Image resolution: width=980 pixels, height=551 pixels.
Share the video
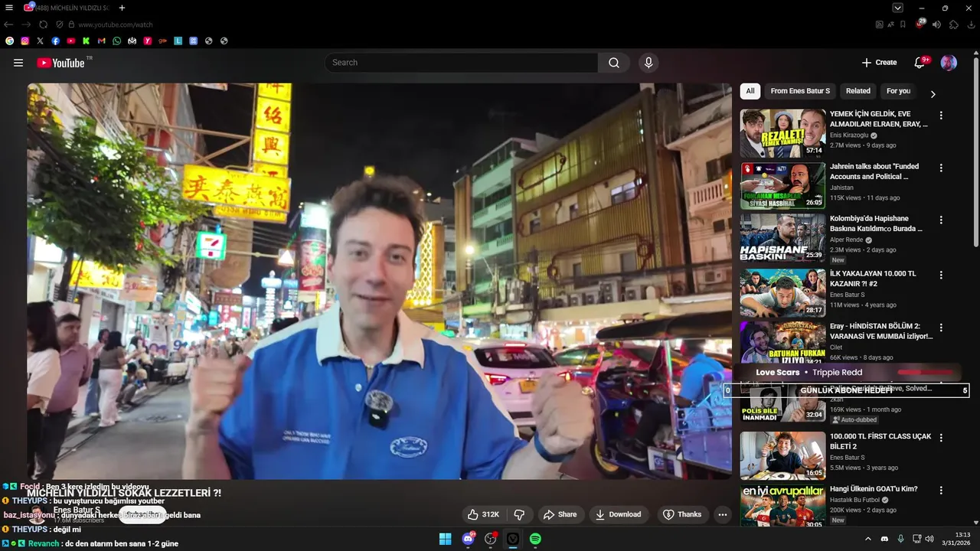click(x=560, y=514)
